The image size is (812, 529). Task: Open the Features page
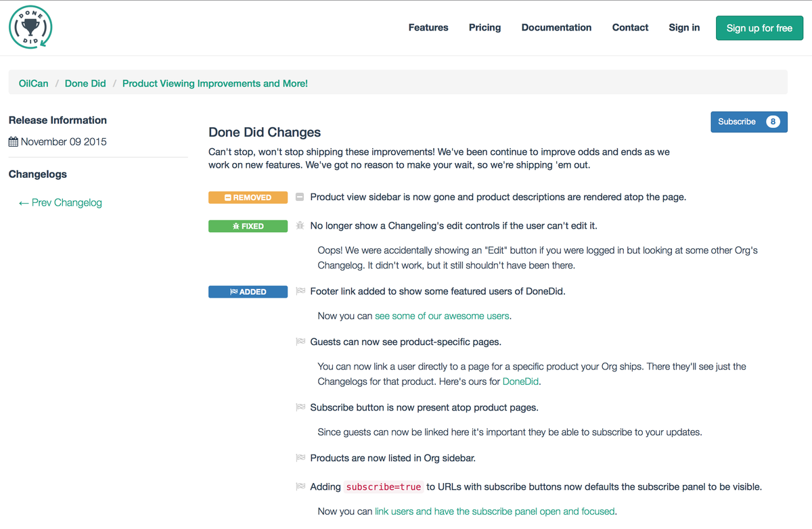(428, 28)
